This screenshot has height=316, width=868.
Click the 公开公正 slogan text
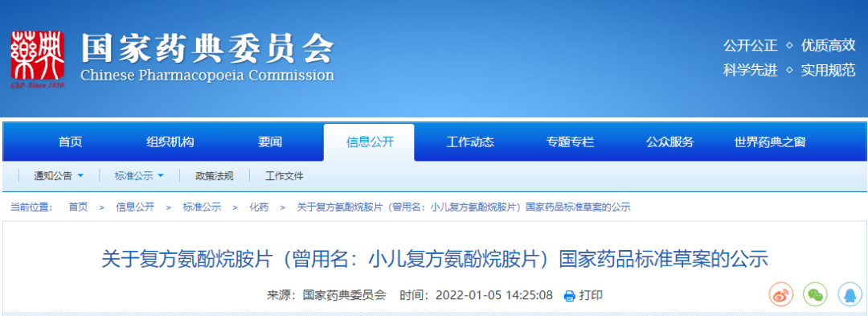pos(750,45)
